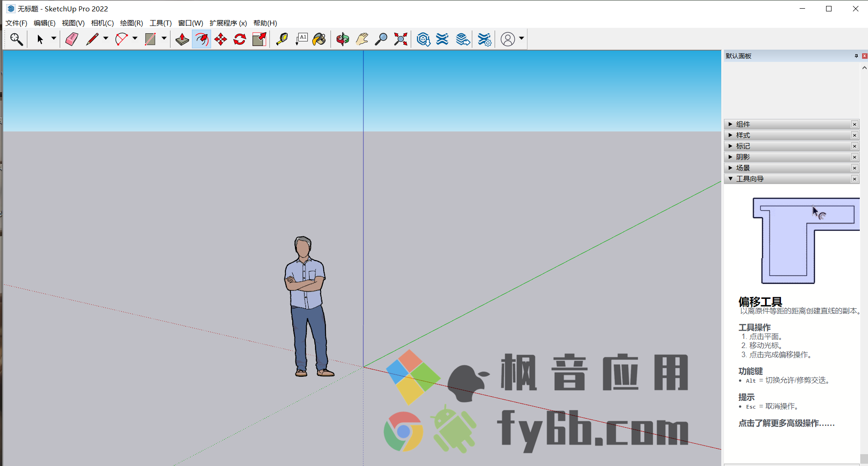Open the Rectangle tool dropdown arrow

pos(164,39)
